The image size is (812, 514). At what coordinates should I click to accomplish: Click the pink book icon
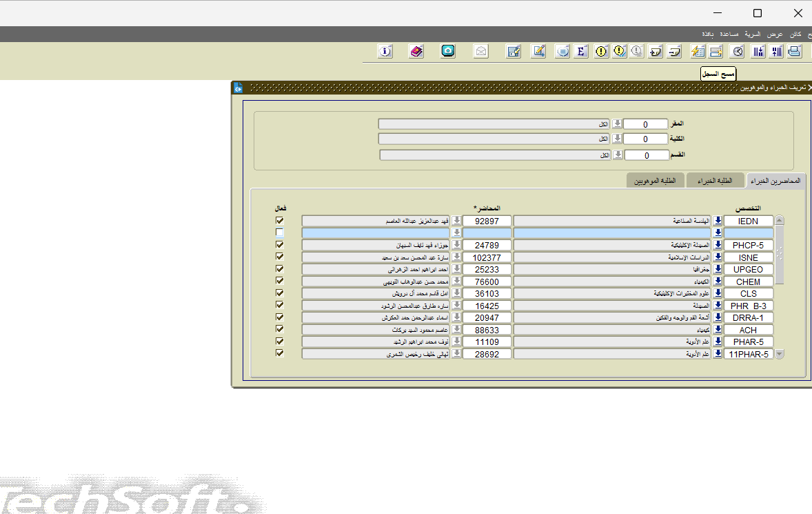(416, 51)
